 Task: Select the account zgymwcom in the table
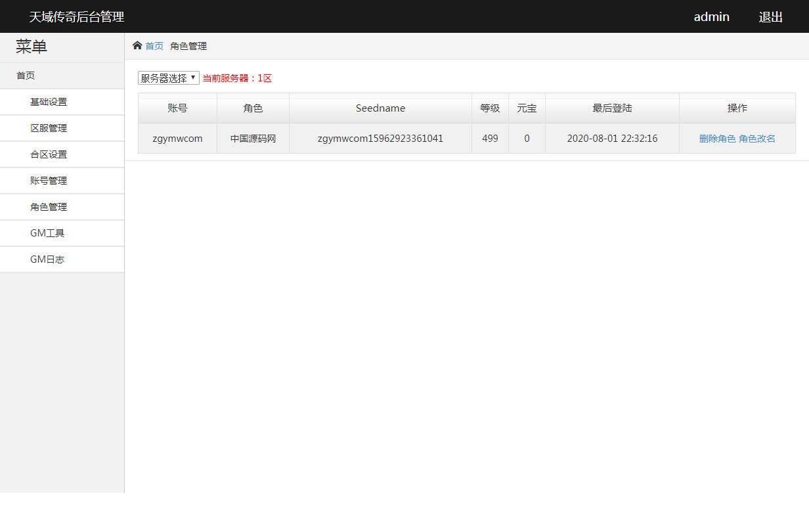pyautogui.click(x=177, y=138)
